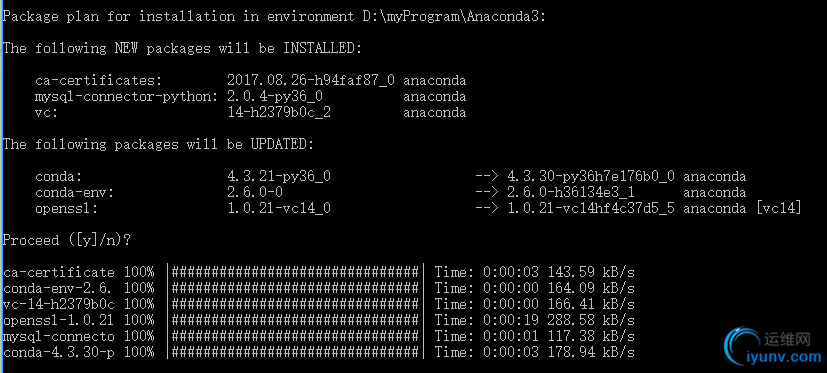Click the conda-4.3.30-p progress bar

coord(295,352)
